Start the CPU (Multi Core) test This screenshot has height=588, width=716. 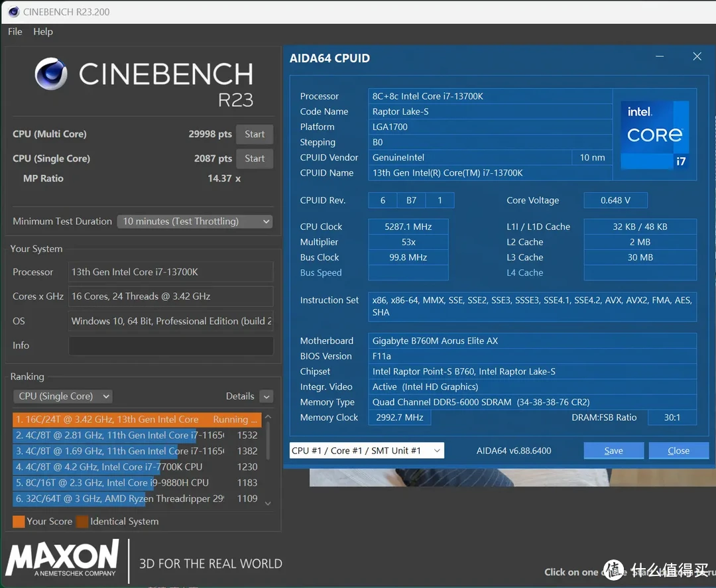[255, 134]
